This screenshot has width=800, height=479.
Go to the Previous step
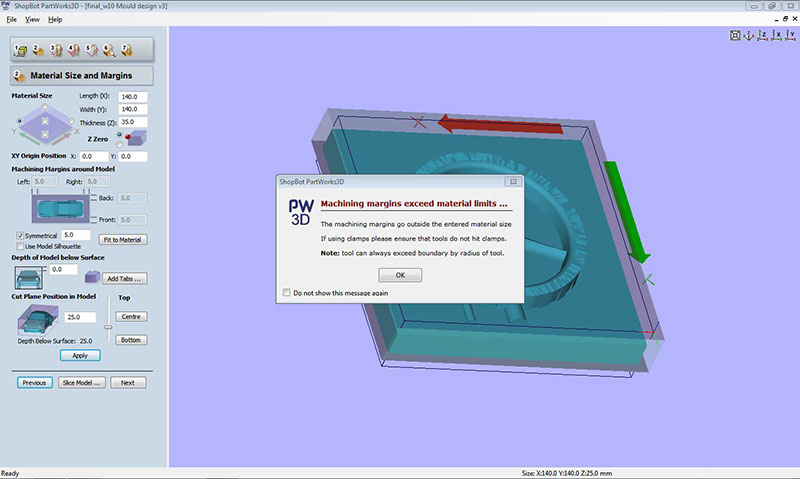[x=35, y=383]
